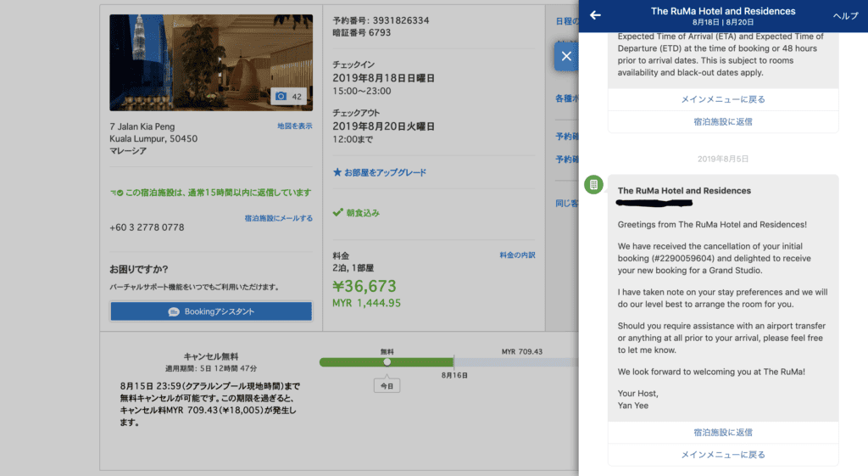Click the camera icon on hotel photo
Image resolution: width=868 pixels, height=476 pixels.
pos(281,97)
